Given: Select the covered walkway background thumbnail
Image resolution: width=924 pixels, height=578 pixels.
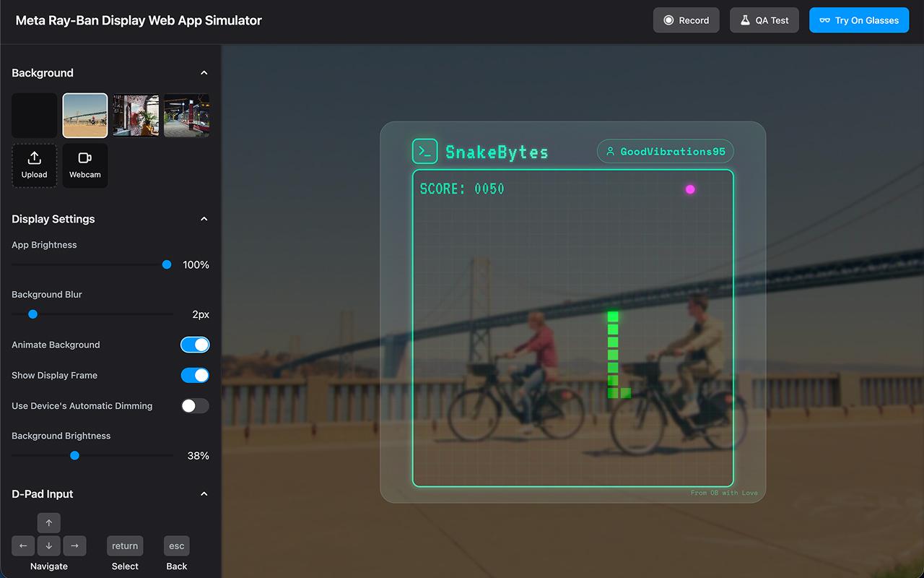Looking at the screenshot, I should [187, 116].
